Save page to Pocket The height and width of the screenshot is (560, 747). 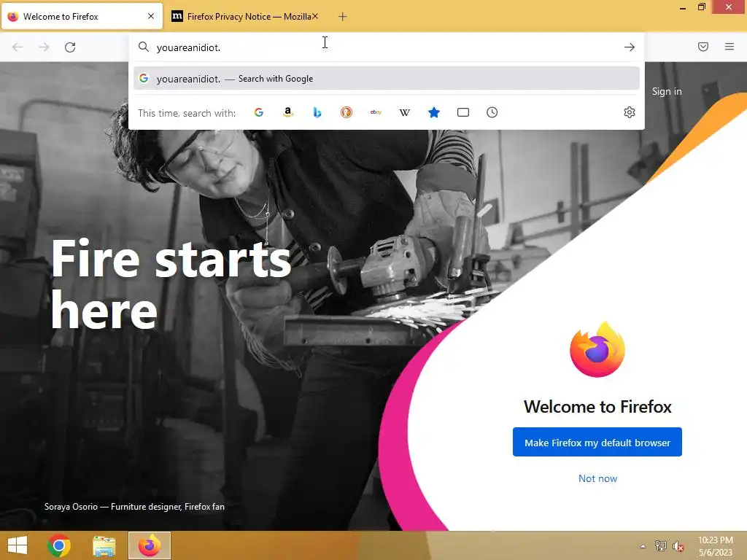703,47
